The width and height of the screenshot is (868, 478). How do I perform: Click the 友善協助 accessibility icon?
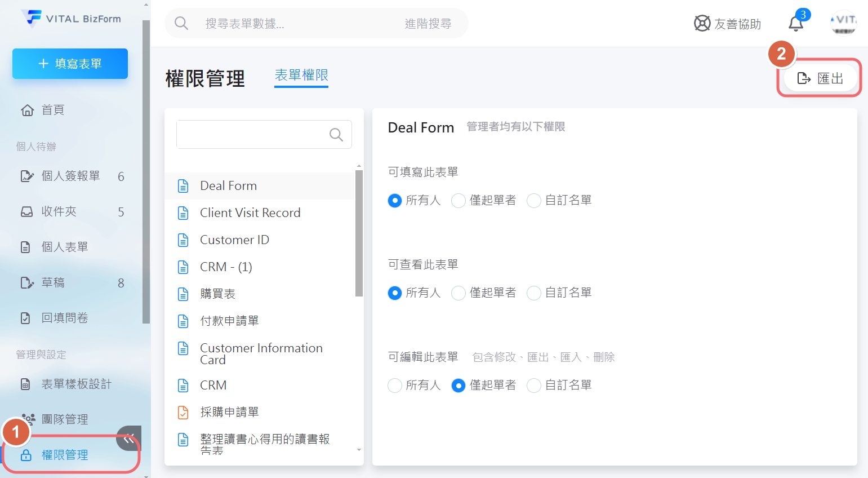point(702,24)
